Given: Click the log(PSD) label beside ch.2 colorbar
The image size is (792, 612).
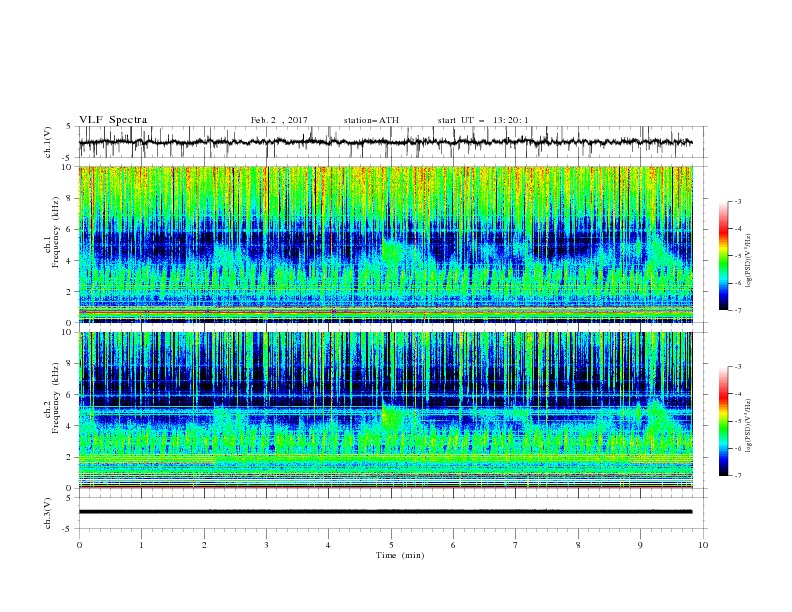Looking at the screenshot, I should (749, 426).
